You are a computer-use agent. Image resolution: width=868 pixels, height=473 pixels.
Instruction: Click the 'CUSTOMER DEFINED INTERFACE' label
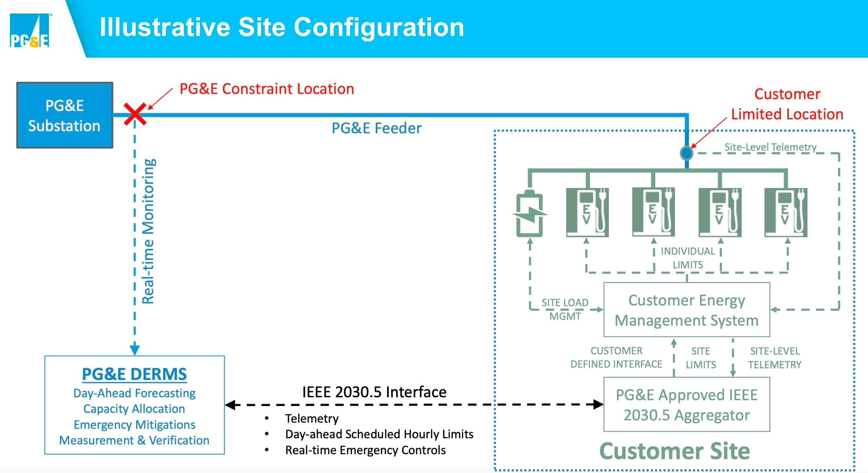pyautogui.click(x=616, y=357)
